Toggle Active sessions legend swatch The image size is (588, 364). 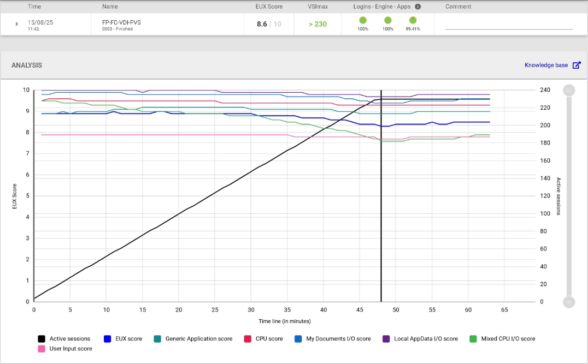41,338
